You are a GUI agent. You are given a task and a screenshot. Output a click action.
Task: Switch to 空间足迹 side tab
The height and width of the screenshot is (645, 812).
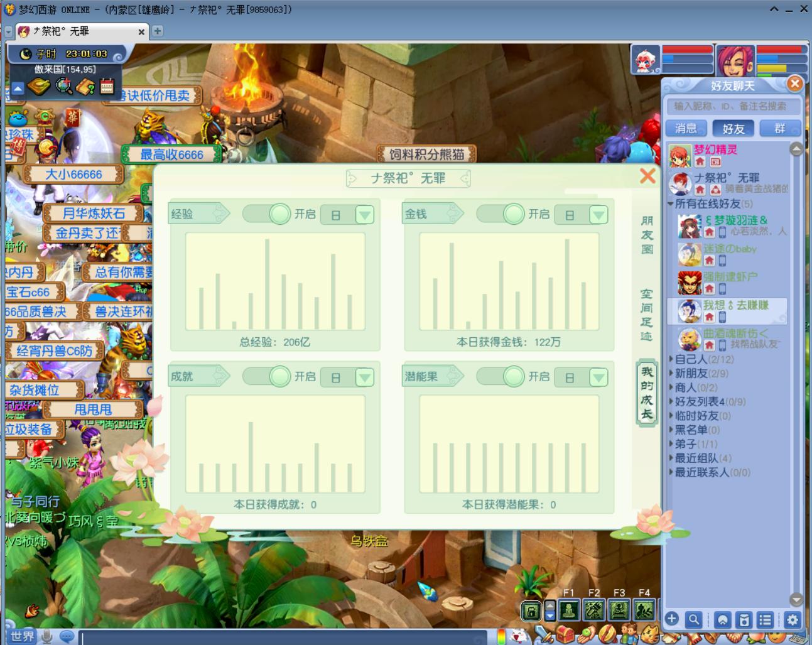pyautogui.click(x=647, y=315)
